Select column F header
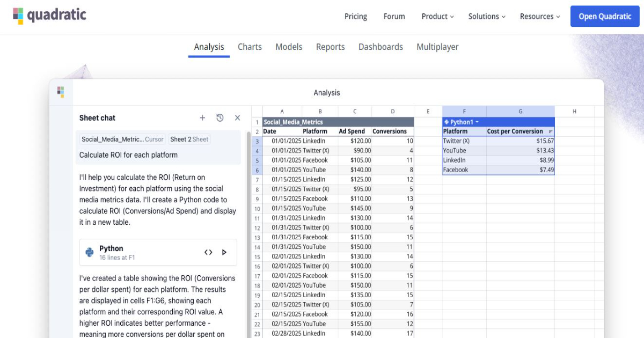Viewport: 644px width, 338px height. (464, 112)
